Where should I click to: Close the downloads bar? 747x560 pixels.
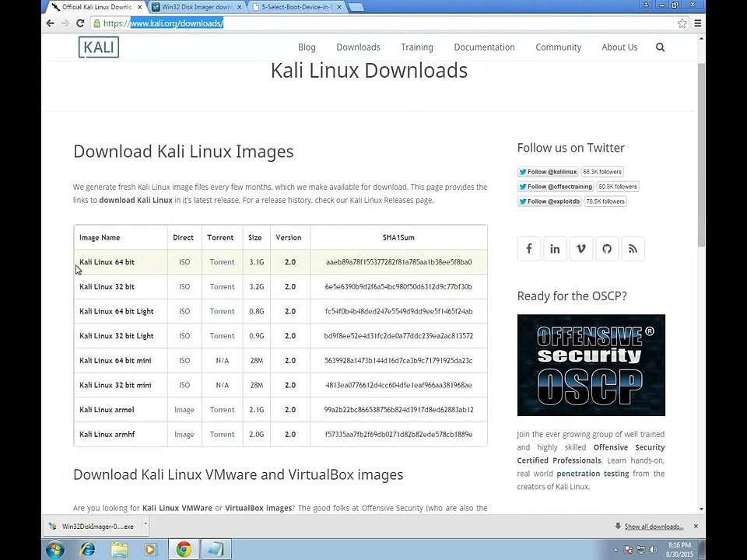tap(696, 527)
